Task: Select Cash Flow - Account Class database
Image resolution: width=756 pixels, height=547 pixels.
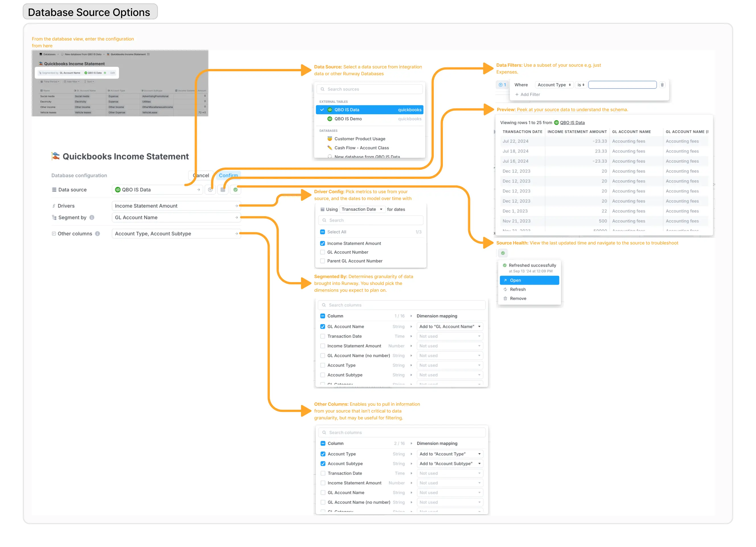Action: pyautogui.click(x=369, y=148)
